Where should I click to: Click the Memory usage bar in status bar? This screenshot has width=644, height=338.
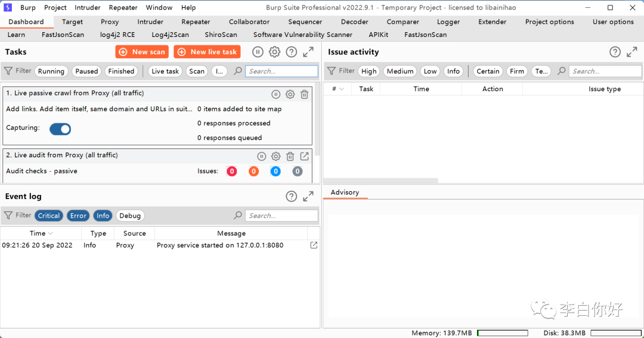pyautogui.click(x=502, y=333)
